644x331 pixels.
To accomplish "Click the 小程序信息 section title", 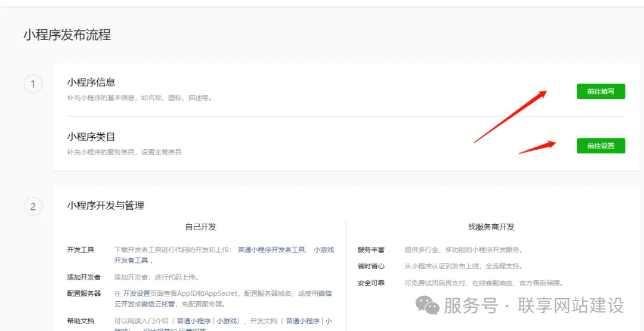I will coord(91,82).
